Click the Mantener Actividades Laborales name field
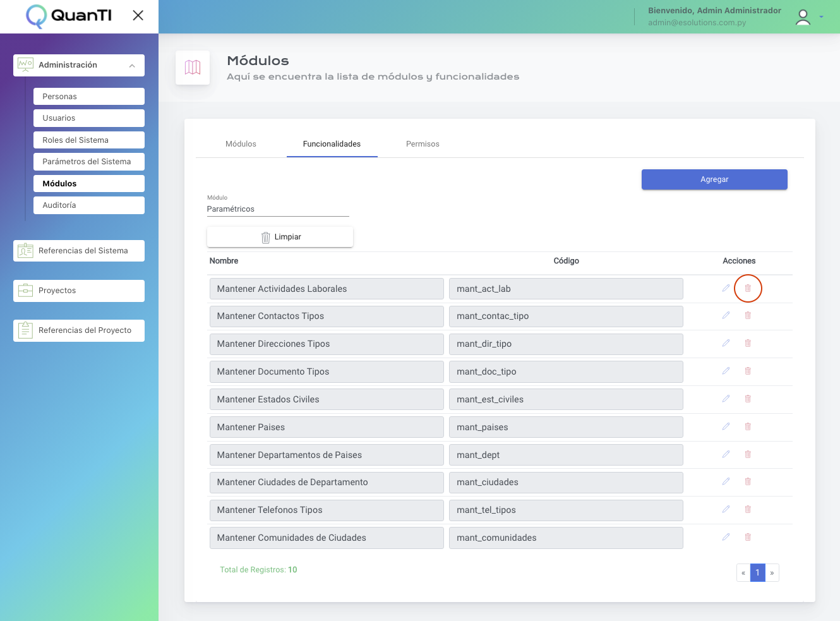This screenshot has height=621, width=840. [327, 289]
